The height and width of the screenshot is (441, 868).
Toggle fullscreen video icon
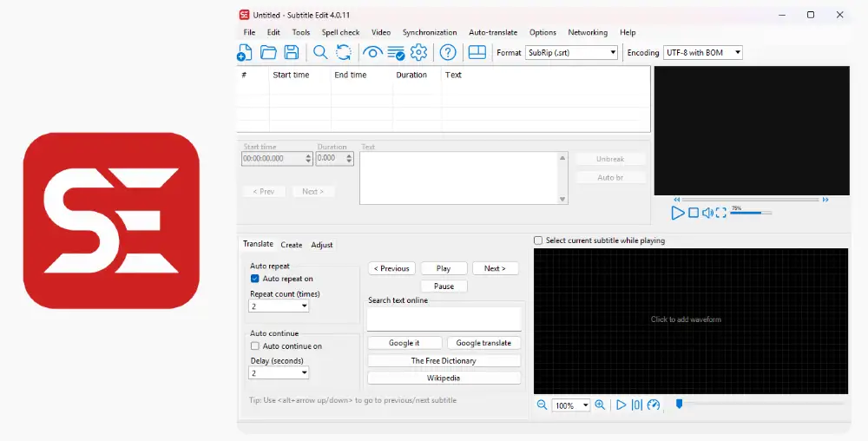pos(720,213)
